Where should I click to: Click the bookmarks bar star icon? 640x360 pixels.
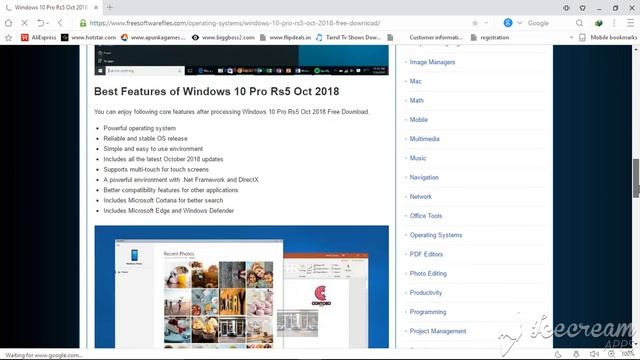click(9, 38)
